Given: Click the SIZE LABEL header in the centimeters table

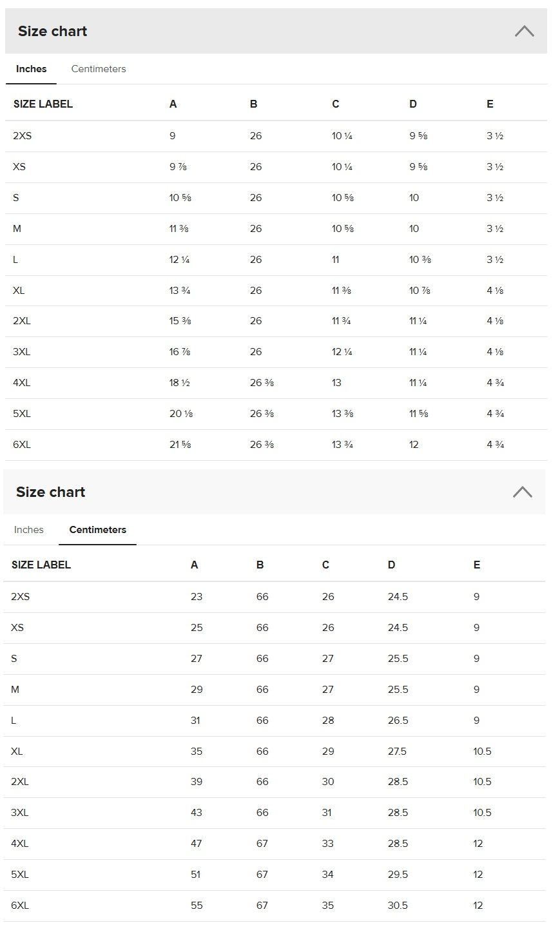Looking at the screenshot, I should (41, 565).
